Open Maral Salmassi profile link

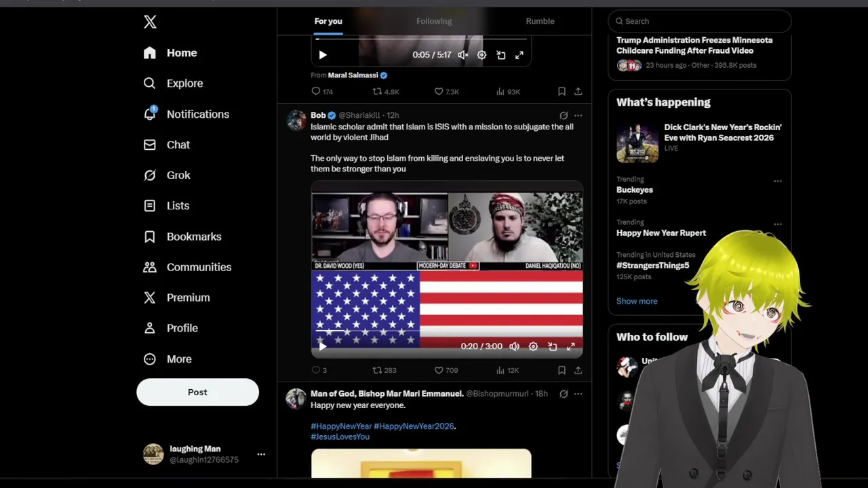click(353, 75)
